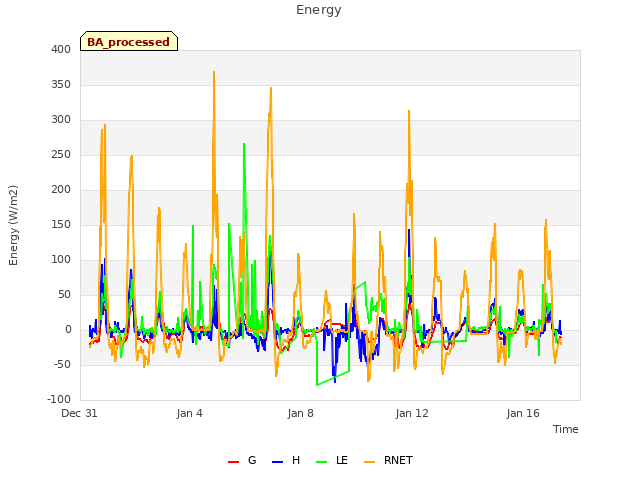This screenshot has height=480, width=640.
Task: Toggle the G series legend entry
Action: pos(242,460)
